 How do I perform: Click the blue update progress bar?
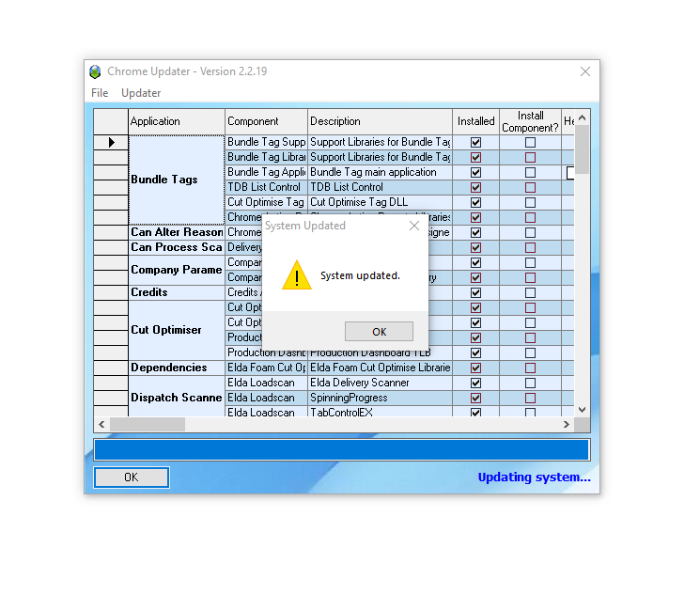(x=341, y=449)
